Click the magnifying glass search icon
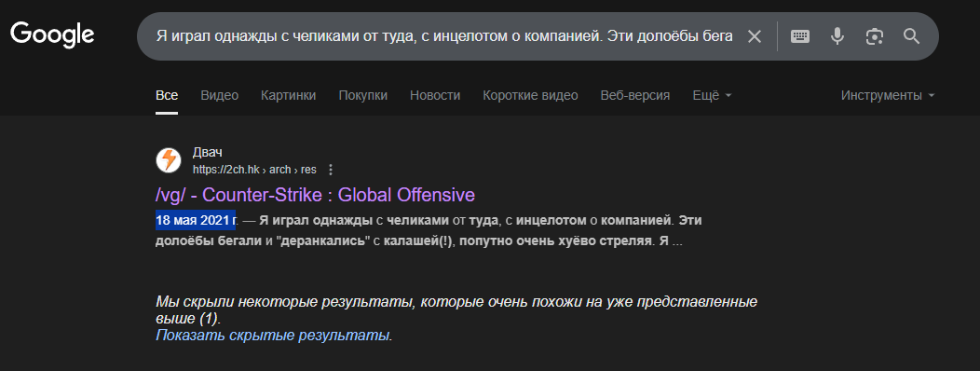The width and height of the screenshot is (980, 371). tap(912, 36)
